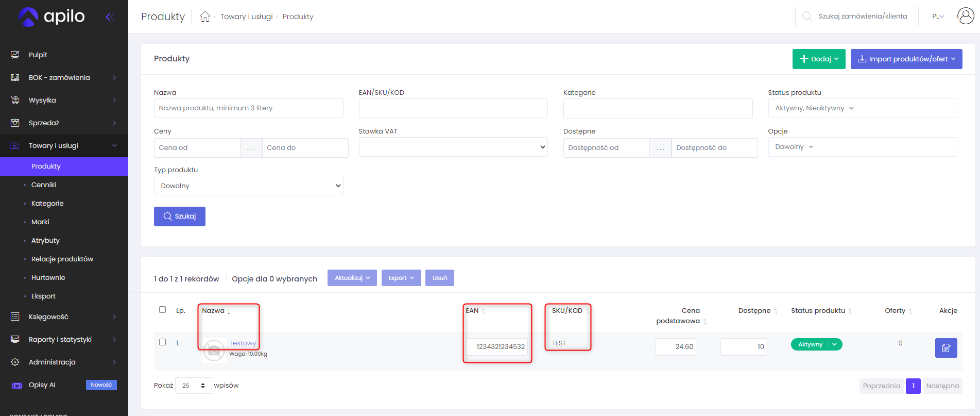Click the BOK - zamówienia sidebar icon
The width and height of the screenshot is (980, 416).
tap(15, 77)
